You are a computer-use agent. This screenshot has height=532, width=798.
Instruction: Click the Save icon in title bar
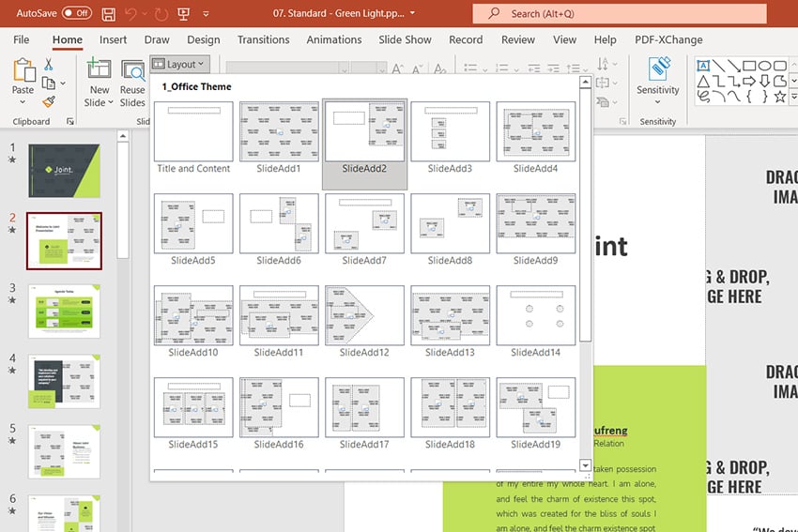click(x=109, y=14)
